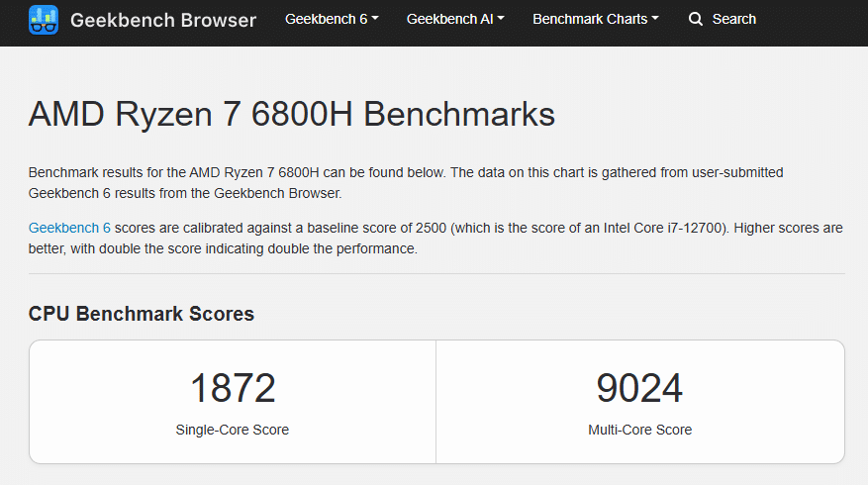The width and height of the screenshot is (868, 485).
Task: Open the Geekbench Browser home link
Action: 163,20
